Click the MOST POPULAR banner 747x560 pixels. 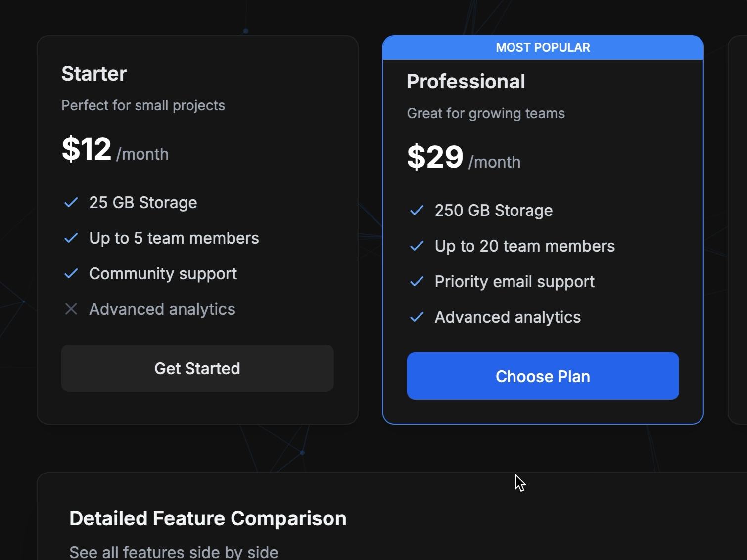(543, 47)
